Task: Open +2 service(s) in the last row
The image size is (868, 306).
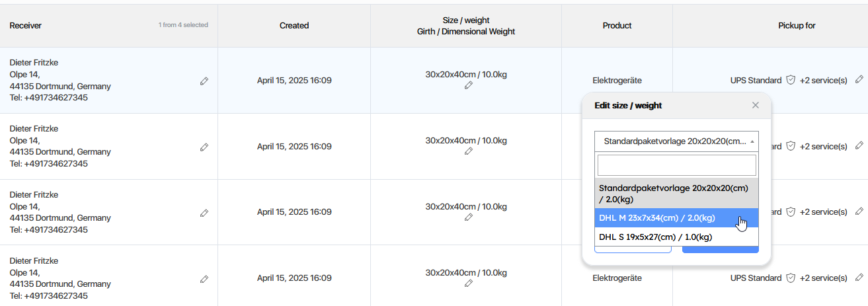Action: pyautogui.click(x=823, y=278)
